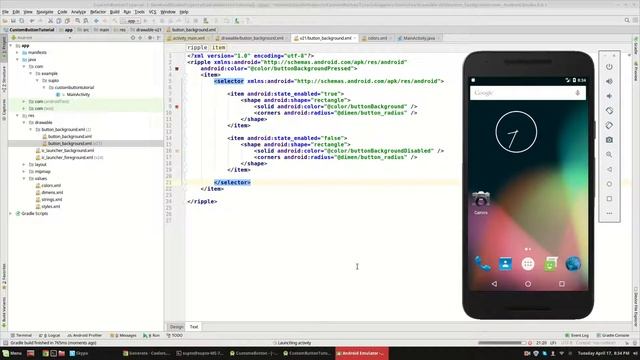Click Search Everywhere icon at top right
Screen dimensions: 640x360
pyautogui.click(x=627, y=20)
